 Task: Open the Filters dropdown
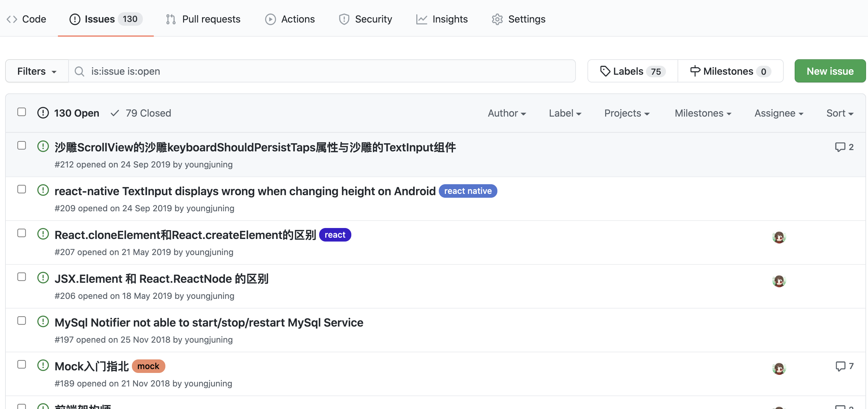[x=37, y=71]
